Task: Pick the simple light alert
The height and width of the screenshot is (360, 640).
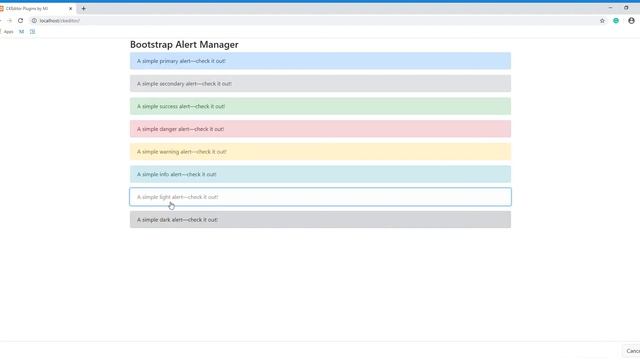Action: (x=320, y=197)
